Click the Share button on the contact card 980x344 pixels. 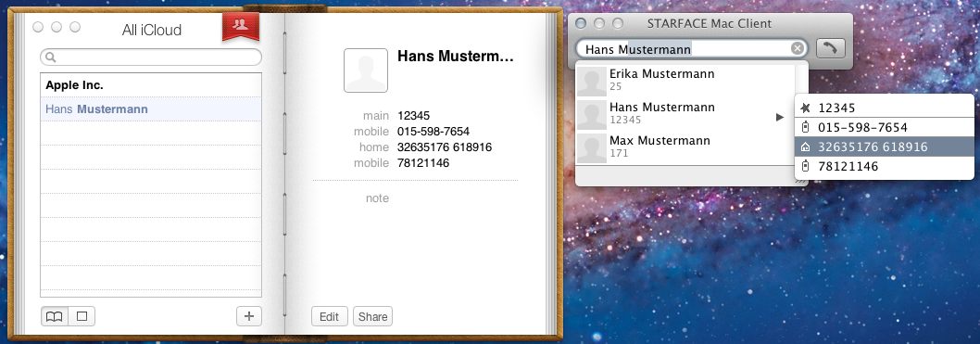click(x=372, y=316)
